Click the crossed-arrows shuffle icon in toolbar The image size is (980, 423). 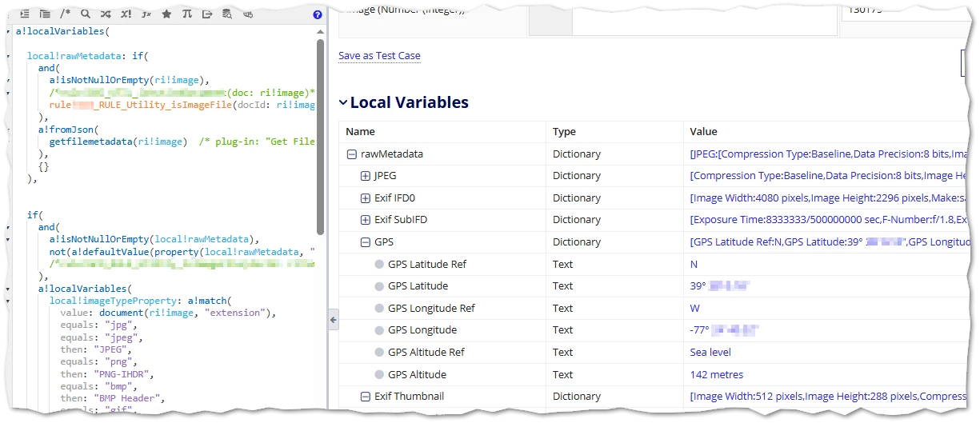(106, 14)
